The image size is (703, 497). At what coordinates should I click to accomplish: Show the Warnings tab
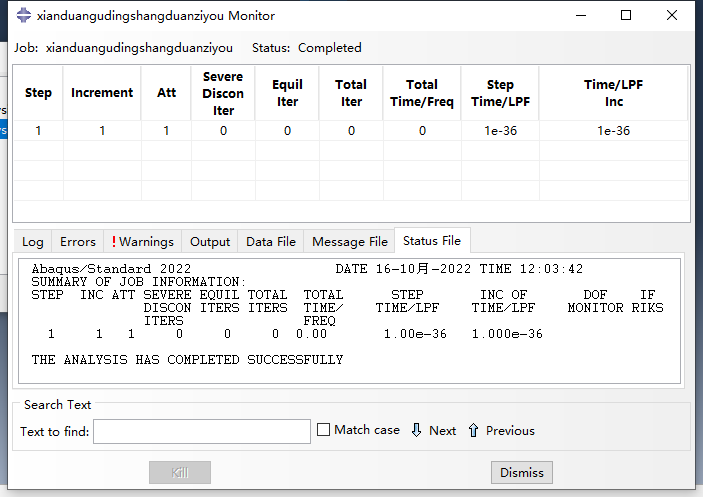pyautogui.click(x=142, y=241)
